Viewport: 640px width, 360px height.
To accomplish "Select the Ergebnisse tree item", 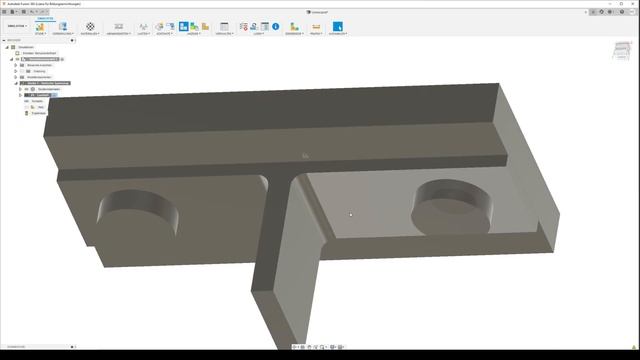I will (39, 113).
